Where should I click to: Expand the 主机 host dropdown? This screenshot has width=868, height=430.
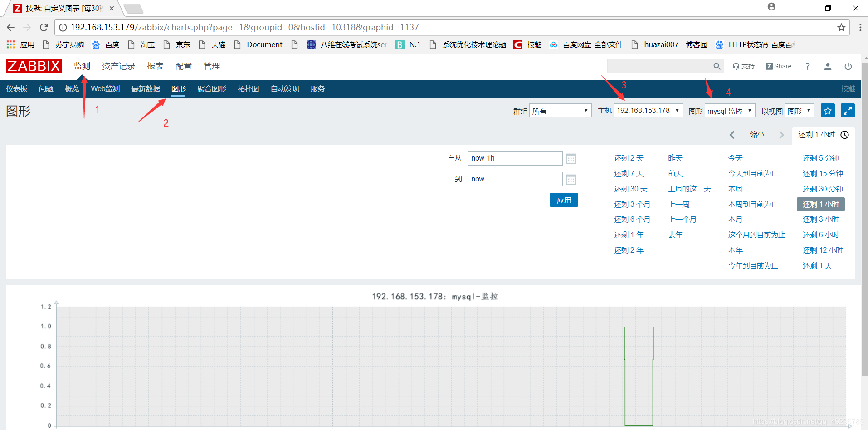[648, 111]
